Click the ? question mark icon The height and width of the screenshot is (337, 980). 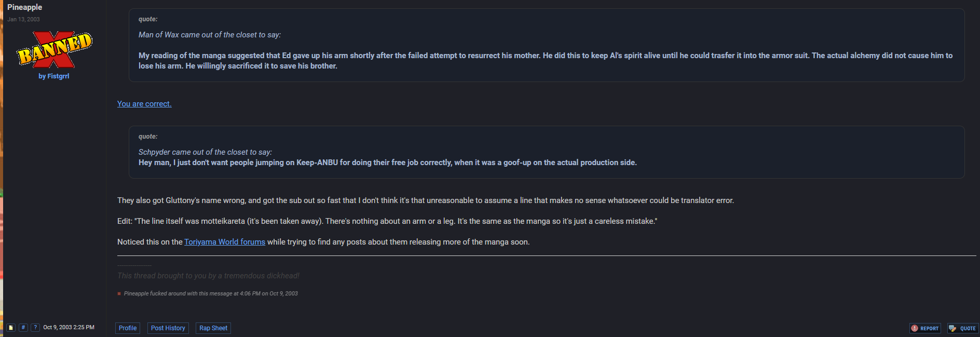pos(35,328)
